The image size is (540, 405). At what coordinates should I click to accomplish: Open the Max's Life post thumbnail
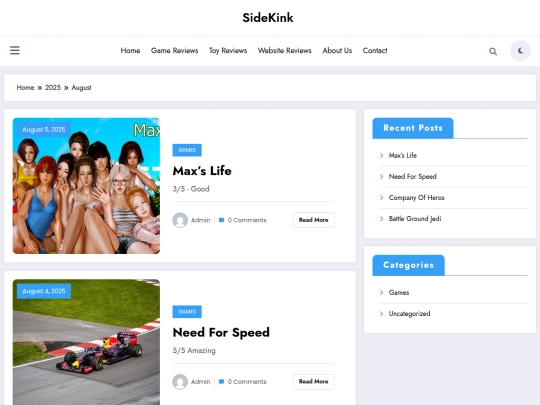click(86, 186)
